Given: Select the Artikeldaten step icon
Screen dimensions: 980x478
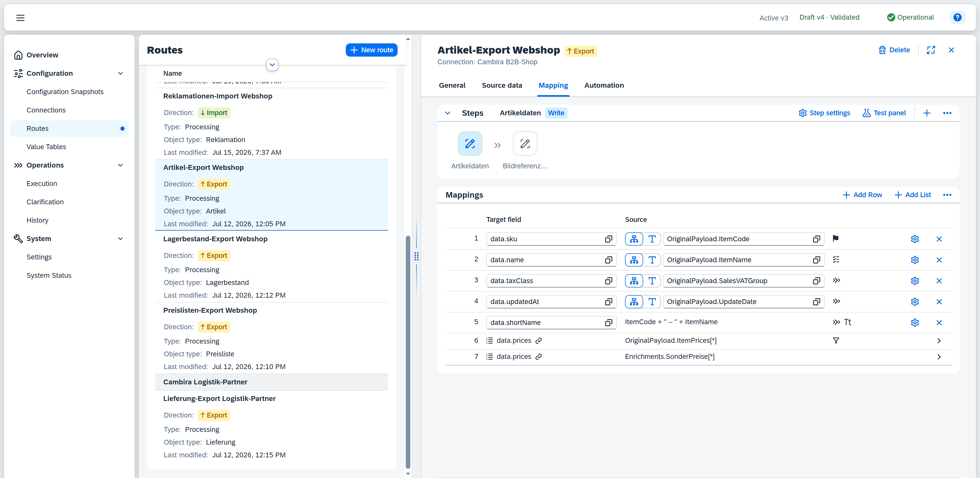Looking at the screenshot, I should (x=470, y=144).
